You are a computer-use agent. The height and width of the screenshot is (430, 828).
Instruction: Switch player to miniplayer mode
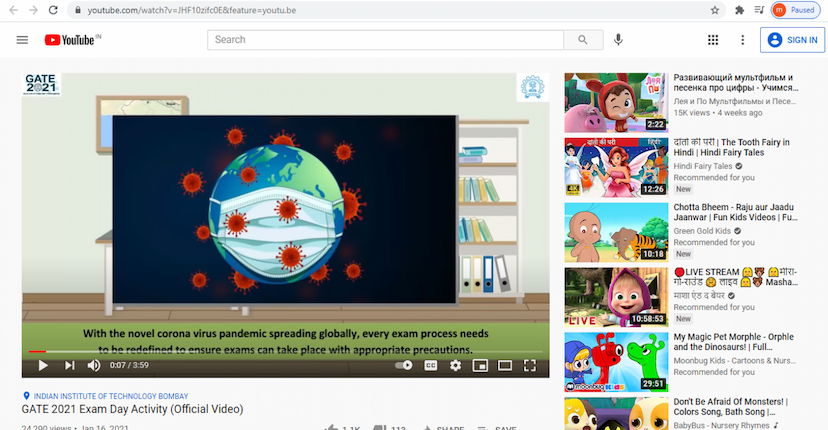[x=480, y=366]
